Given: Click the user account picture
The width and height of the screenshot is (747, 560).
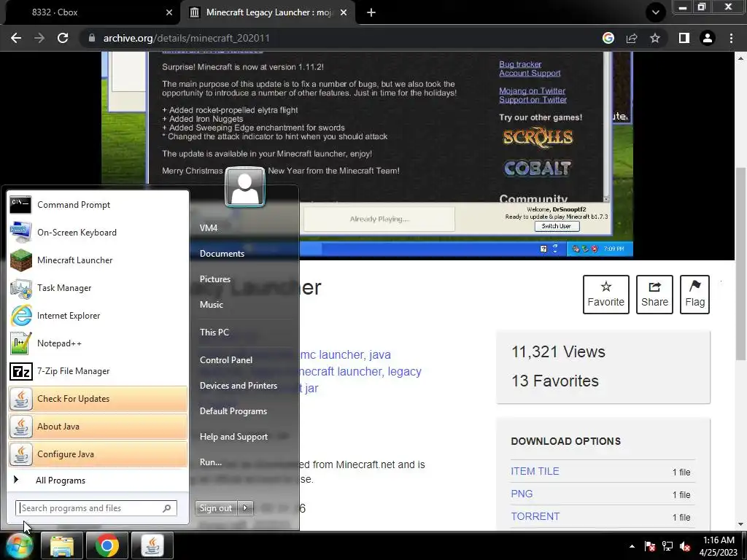Looking at the screenshot, I should pos(245,187).
